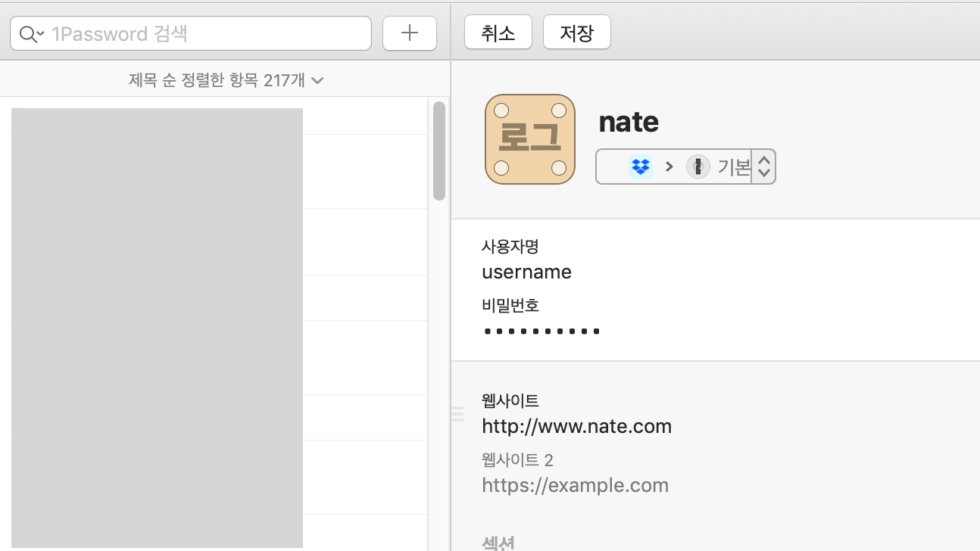
Task: Edit the item title nate
Action: [629, 121]
